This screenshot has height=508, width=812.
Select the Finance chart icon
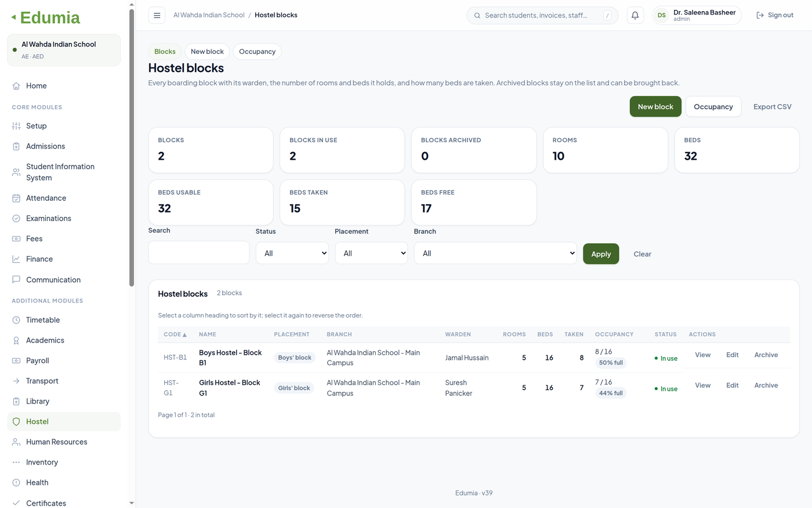[x=16, y=259]
